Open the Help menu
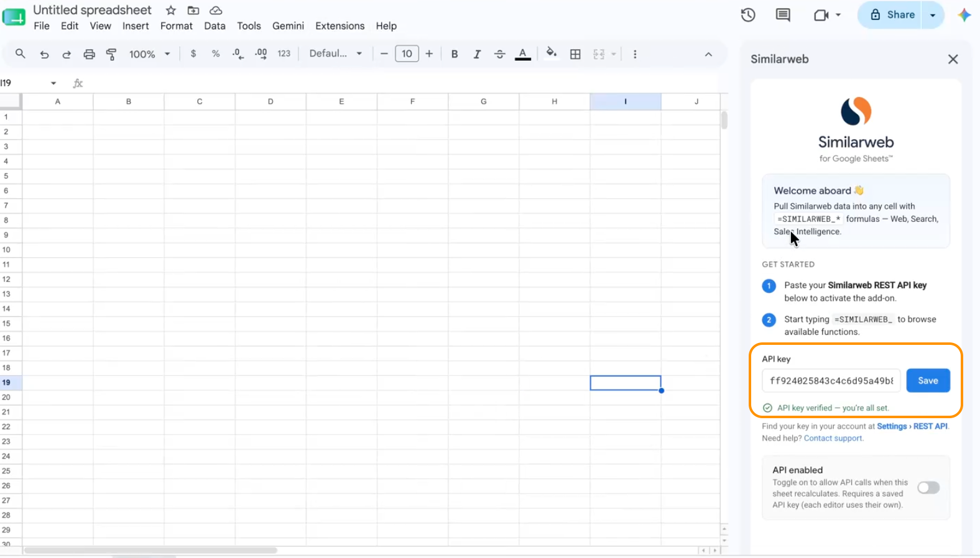 386,26
